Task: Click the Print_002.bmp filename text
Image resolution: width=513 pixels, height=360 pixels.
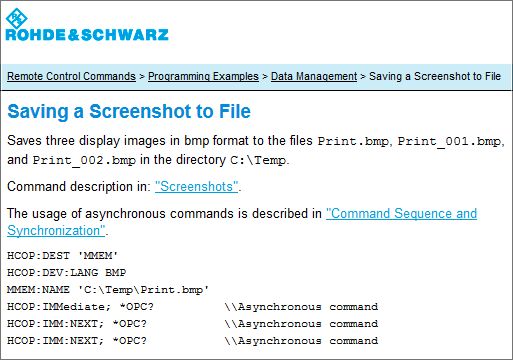Action: pyautogui.click(x=84, y=160)
